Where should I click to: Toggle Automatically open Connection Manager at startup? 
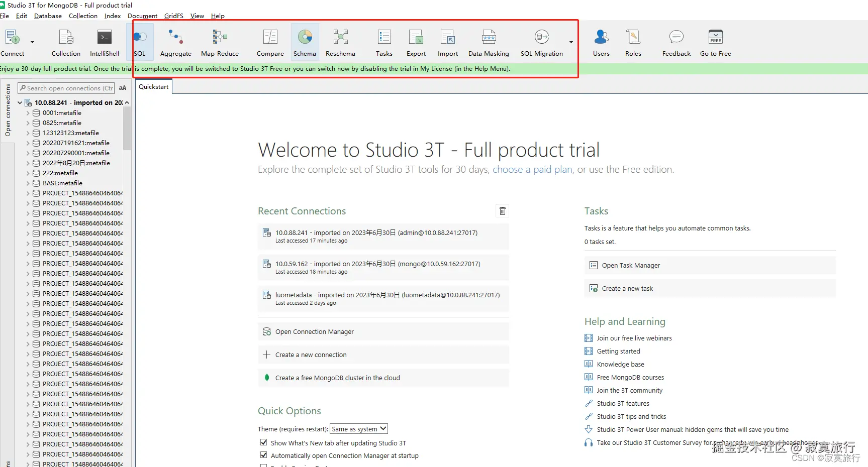263,455
